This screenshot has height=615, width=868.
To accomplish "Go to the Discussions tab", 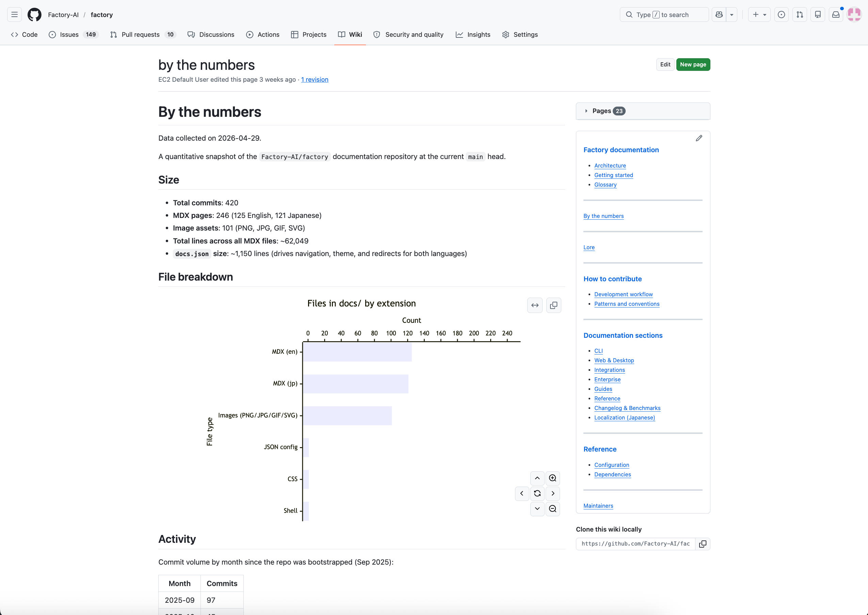I will tap(211, 34).
